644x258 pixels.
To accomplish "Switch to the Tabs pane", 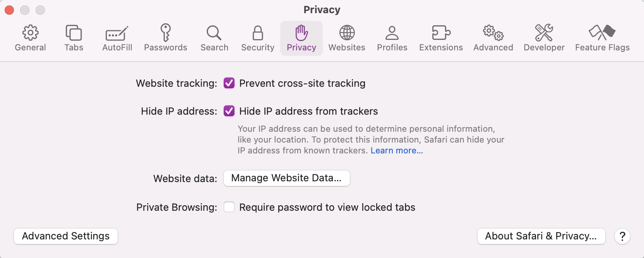I will 74,38.
